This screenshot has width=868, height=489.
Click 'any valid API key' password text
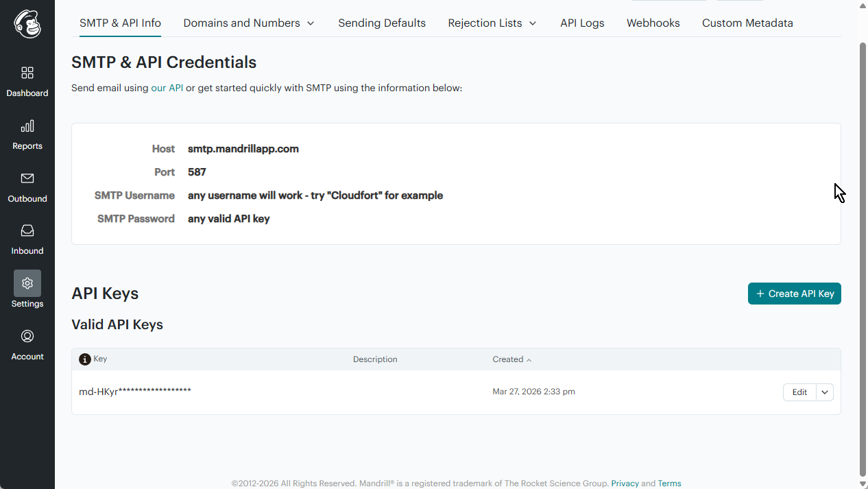pos(229,219)
